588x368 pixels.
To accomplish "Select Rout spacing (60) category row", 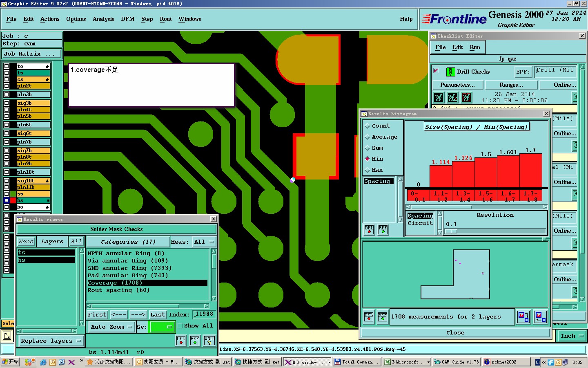I will click(x=147, y=290).
